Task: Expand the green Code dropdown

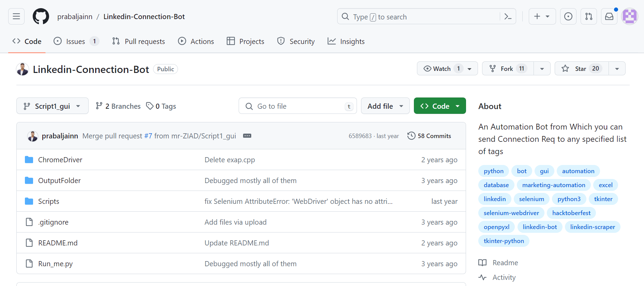Action: pos(439,106)
